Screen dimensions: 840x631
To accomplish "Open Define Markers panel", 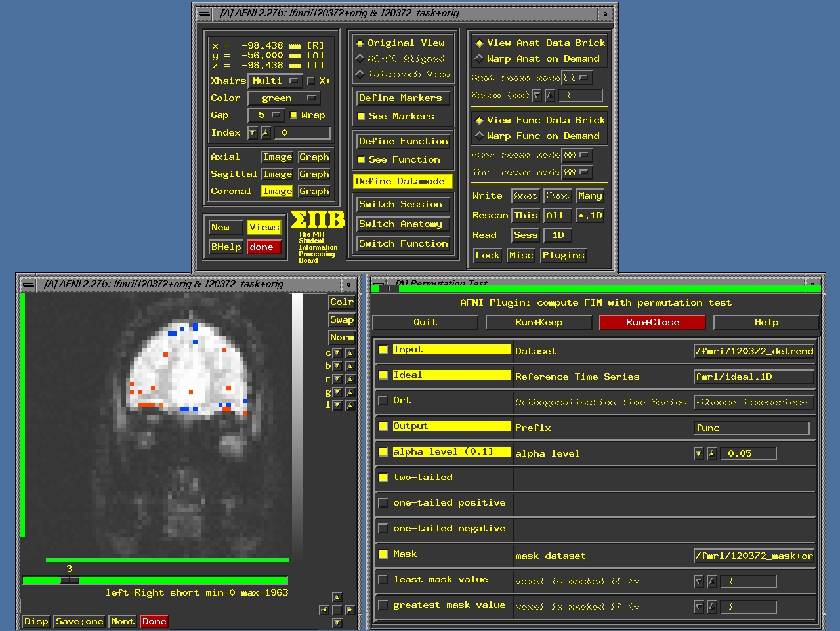I will click(x=404, y=98).
